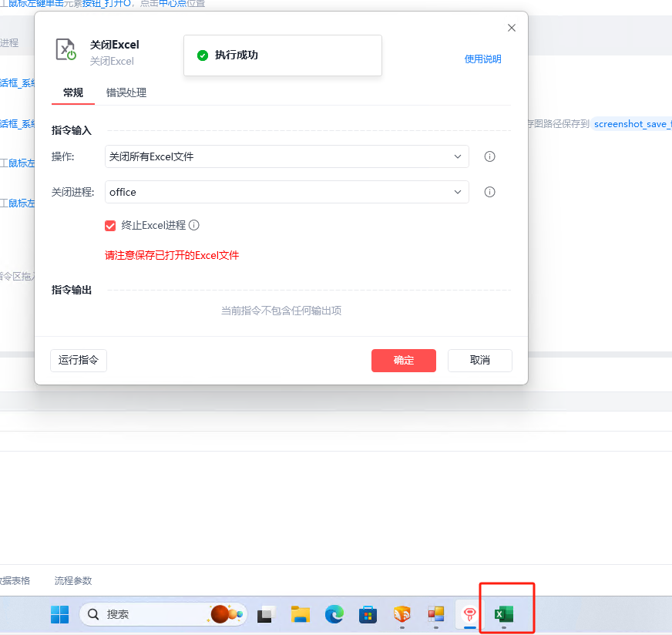Switch to the active red RPA taskbar app

tap(470, 614)
